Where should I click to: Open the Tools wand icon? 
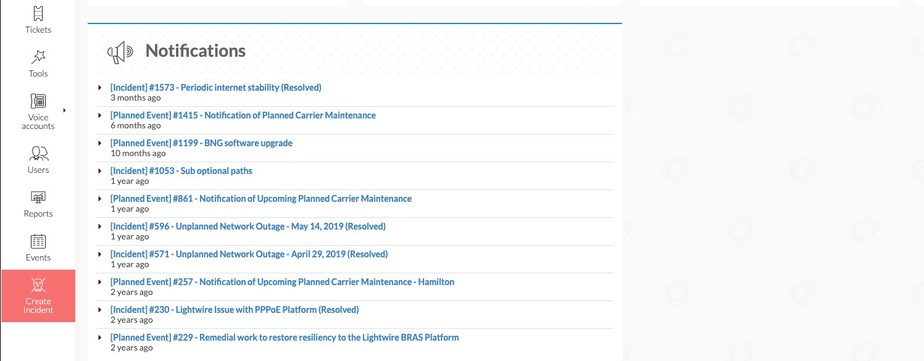coord(38,57)
